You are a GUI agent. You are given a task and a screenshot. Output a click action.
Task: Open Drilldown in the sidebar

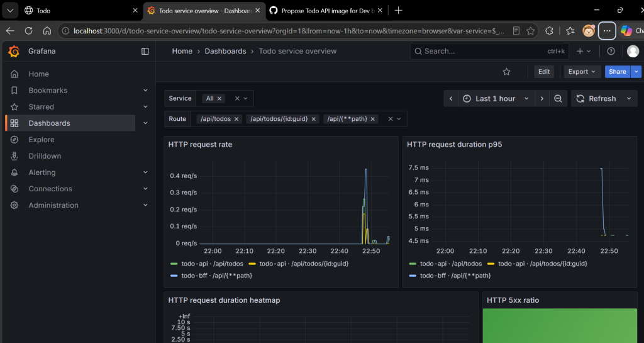(45, 156)
